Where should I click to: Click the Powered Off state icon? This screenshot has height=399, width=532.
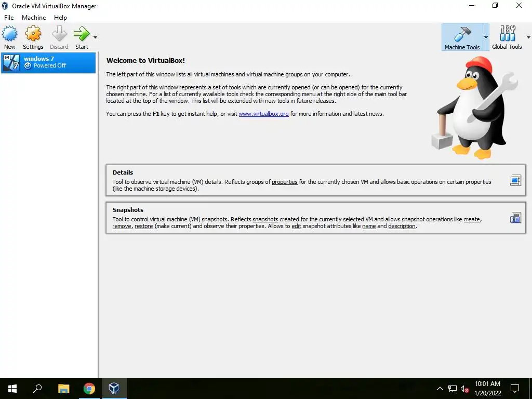point(28,66)
